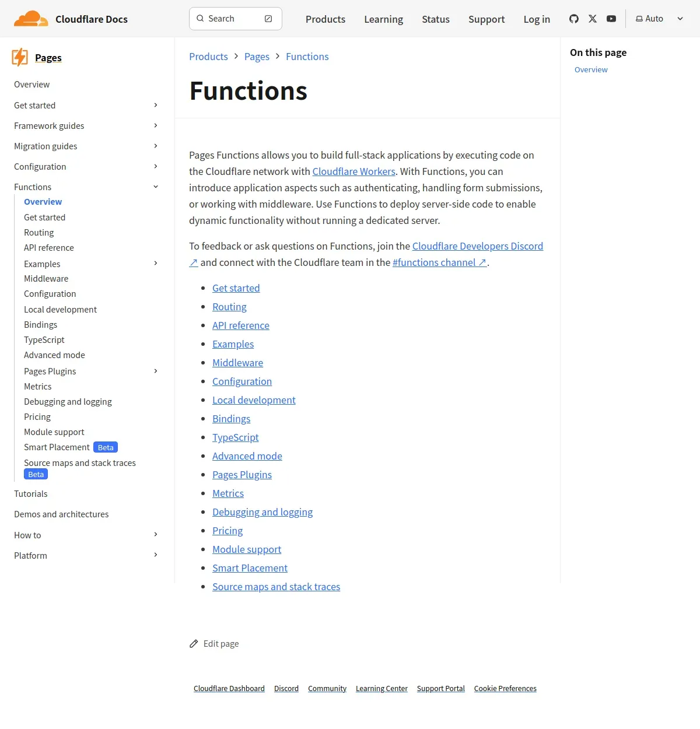This screenshot has width=700, height=729.
Task: Expand the Pages Plugins subsection
Action: 156,371
